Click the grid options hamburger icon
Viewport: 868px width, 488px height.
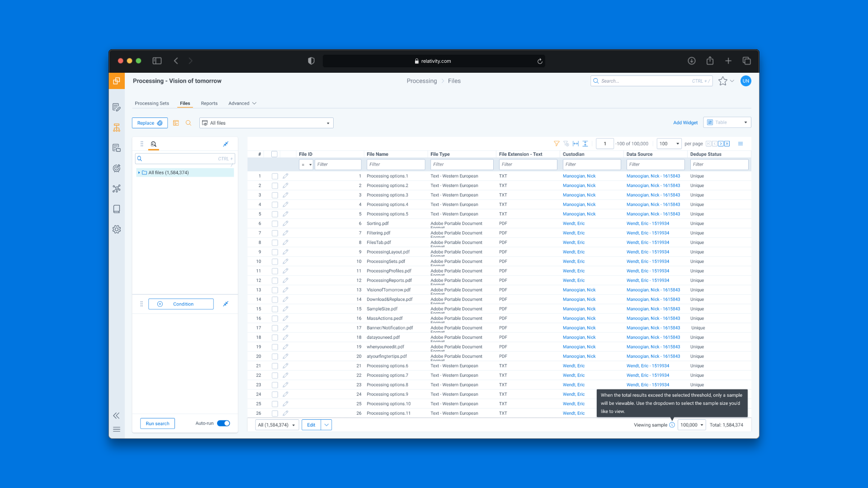tap(741, 144)
